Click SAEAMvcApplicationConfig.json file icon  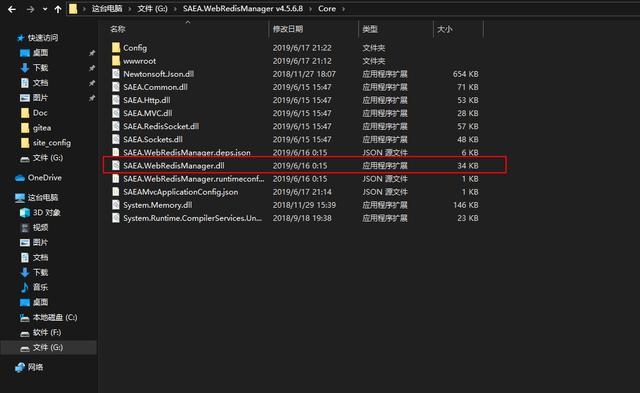point(116,192)
